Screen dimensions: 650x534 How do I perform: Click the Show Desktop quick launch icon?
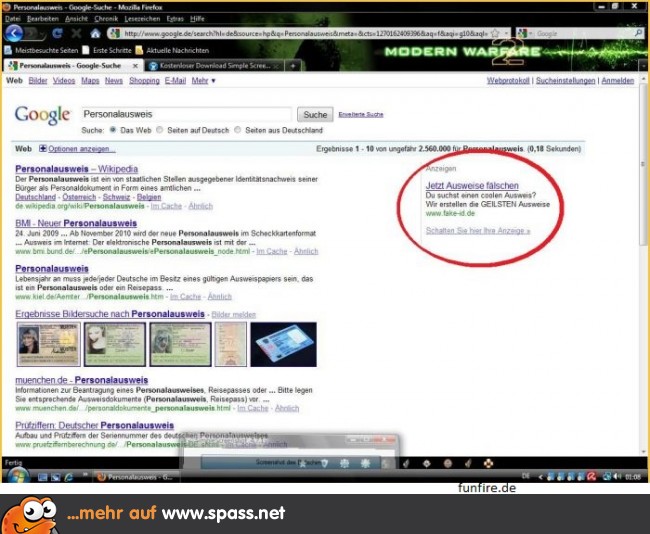[42, 477]
